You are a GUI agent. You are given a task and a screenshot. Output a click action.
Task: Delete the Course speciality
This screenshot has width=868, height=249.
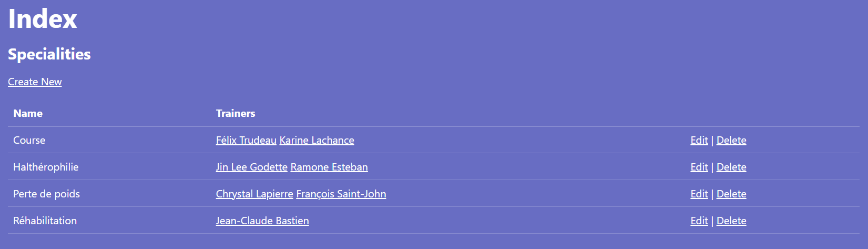(x=731, y=140)
